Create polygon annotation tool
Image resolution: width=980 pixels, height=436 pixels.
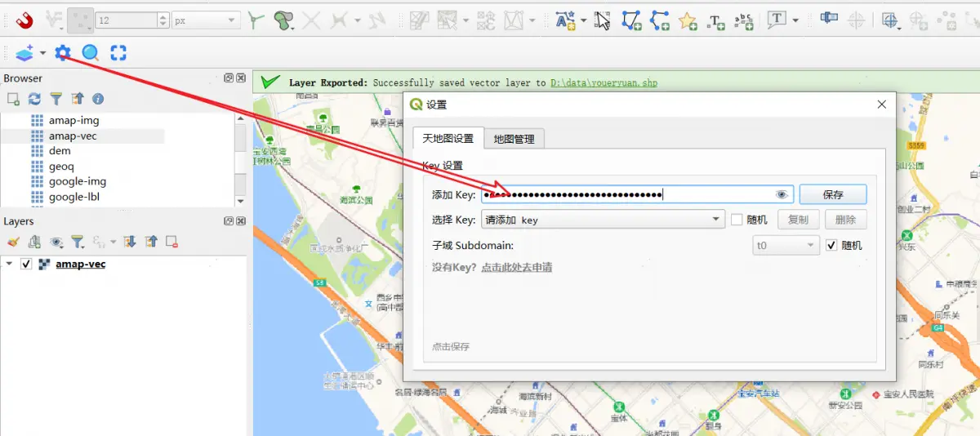coord(631,20)
